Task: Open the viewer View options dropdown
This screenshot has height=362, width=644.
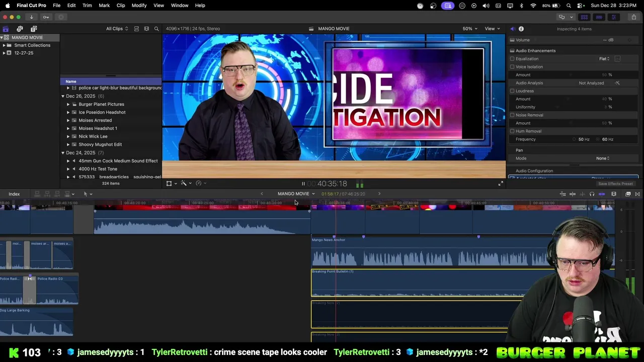Action: (x=492, y=29)
